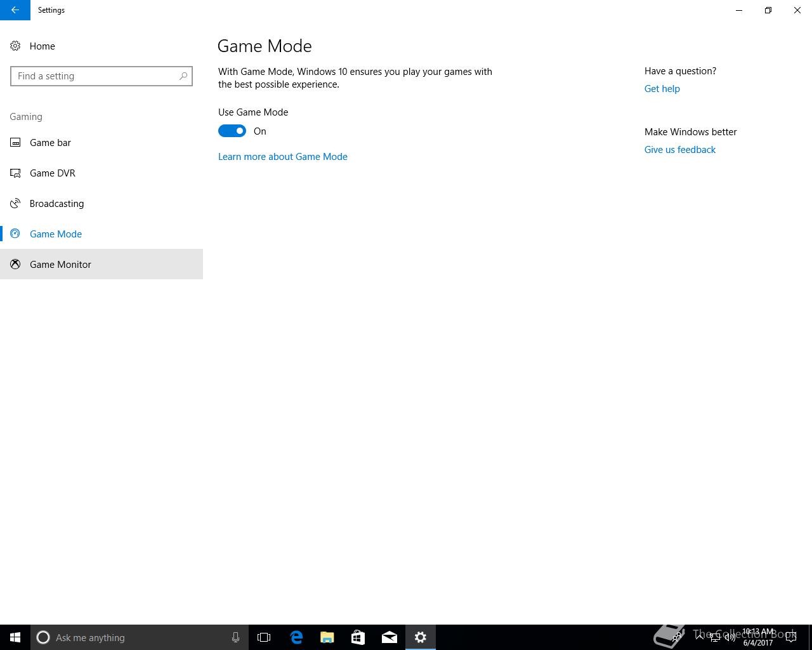Click the Find a setting field
Image resolution: width=812 pixels, height=650 pixels.
point(101,76)
